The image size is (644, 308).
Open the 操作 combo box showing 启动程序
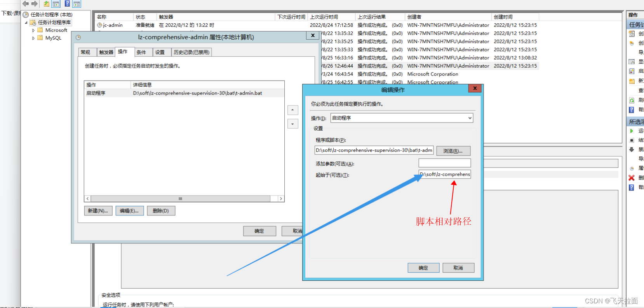402,118
